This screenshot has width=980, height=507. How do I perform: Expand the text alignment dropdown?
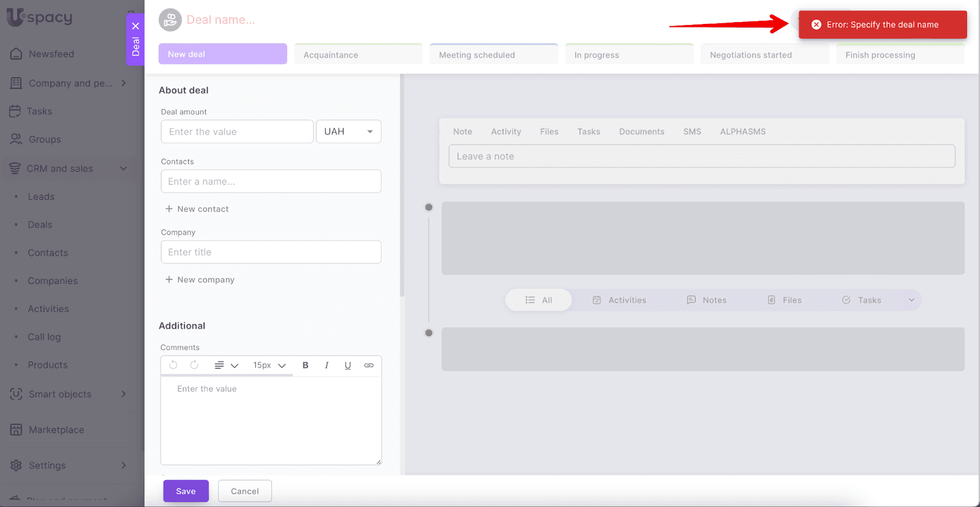coord(226,365)
